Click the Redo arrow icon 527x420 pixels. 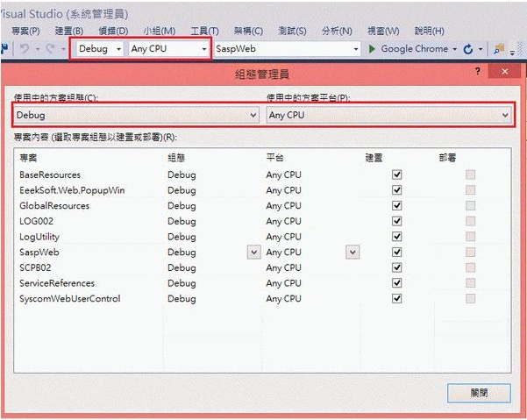click(50, 49)
